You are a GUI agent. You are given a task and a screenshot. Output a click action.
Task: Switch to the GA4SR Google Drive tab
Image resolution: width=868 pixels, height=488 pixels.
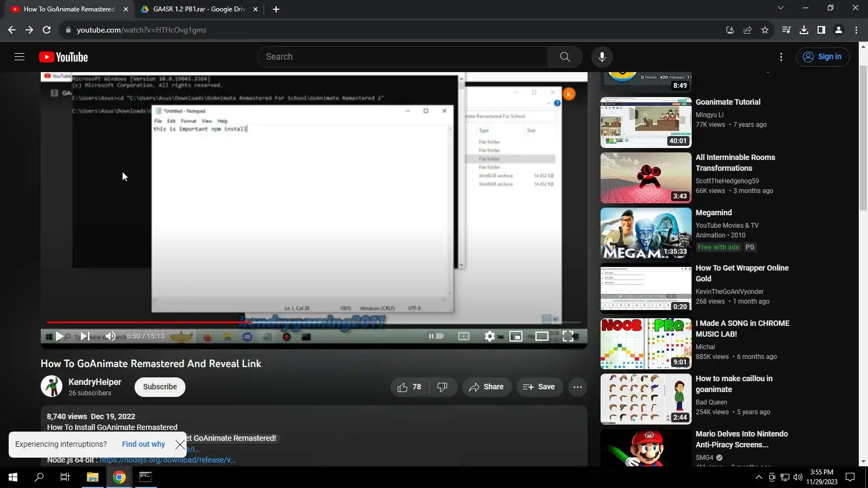coord(199,9)
